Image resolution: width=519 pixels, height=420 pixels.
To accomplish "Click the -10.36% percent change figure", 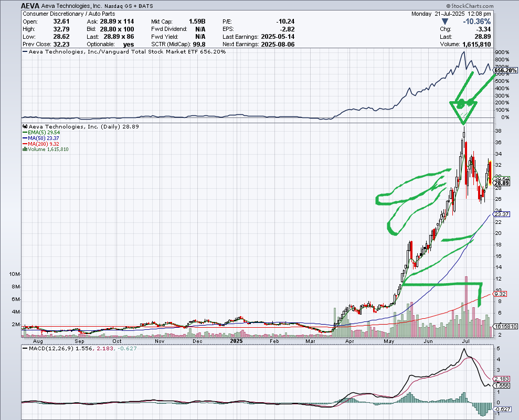I will (476, 21).
